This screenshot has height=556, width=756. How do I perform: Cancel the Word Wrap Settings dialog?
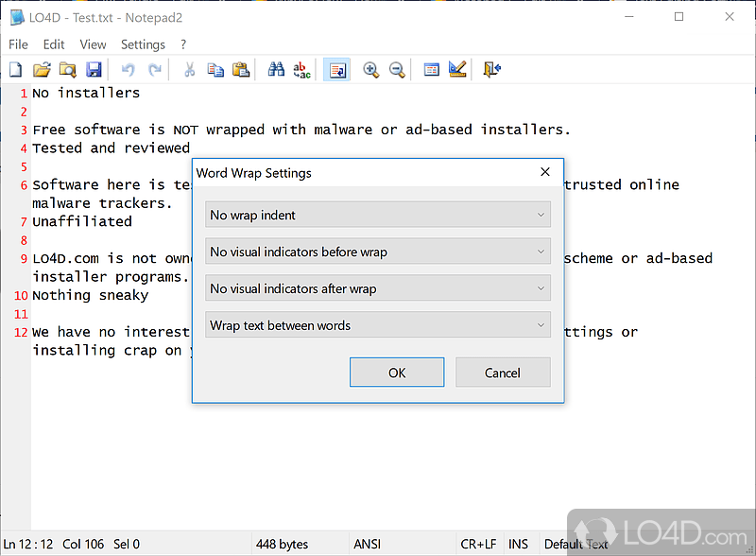pyautogui.click(x=503, y=373)
